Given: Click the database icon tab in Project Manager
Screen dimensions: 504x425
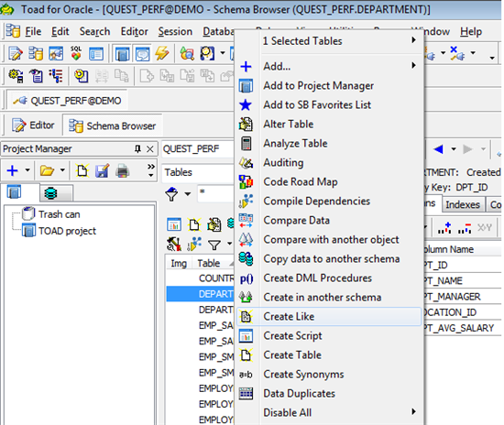Looking at the screenshot, I should click(x=50, y=193).
